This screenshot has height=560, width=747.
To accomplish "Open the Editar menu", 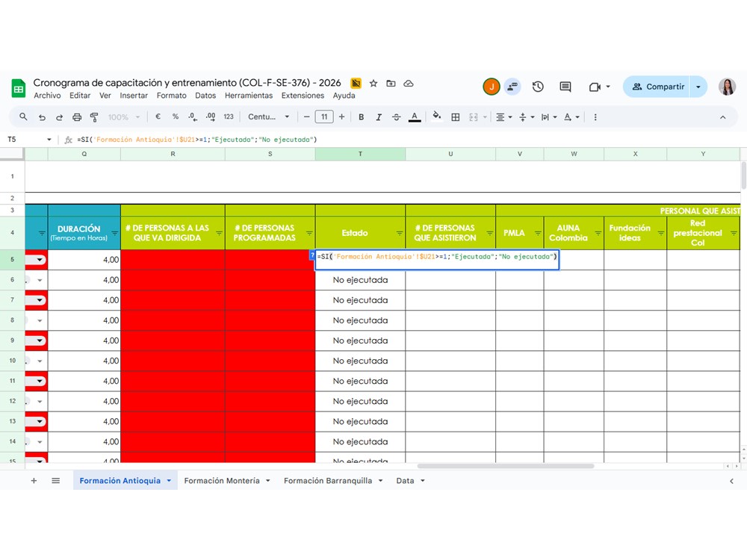I will coord(80,96).
